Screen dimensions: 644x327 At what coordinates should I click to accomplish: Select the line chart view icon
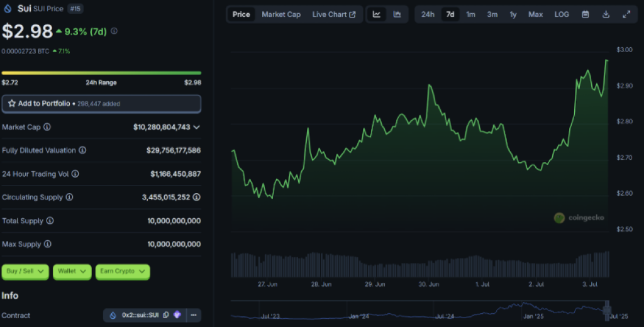tap(377, 14)
